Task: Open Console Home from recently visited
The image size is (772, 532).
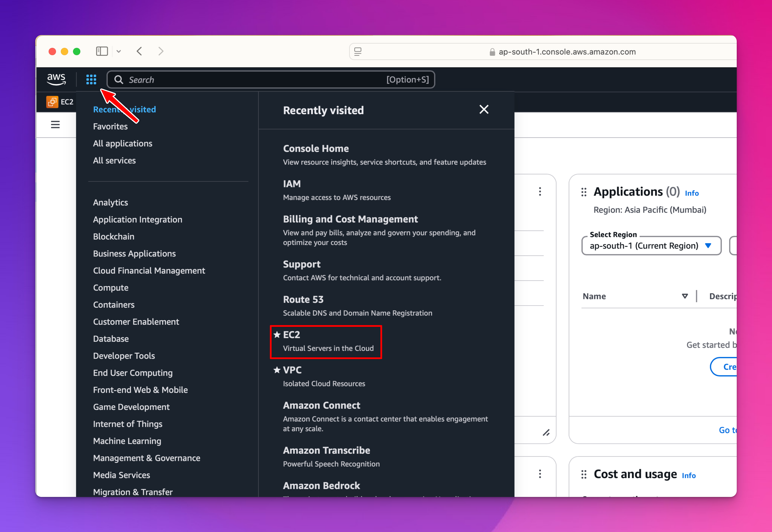Action: coord(316,148)
